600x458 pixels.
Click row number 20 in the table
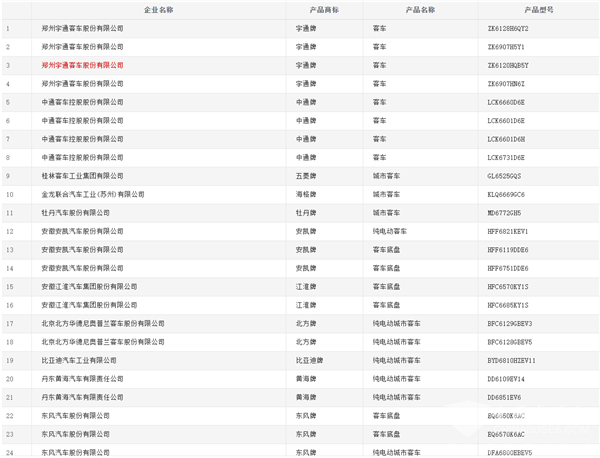10,379
